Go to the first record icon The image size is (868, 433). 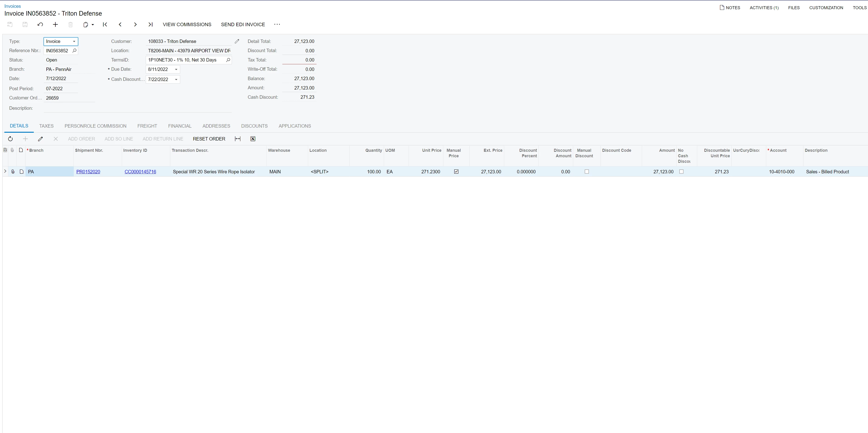pyautogui.click(x=105, y=24)
